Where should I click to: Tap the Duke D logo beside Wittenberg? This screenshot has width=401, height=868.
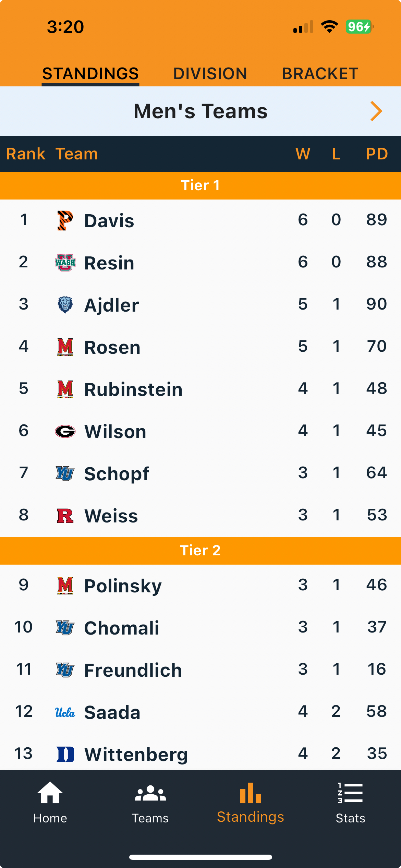65,754
